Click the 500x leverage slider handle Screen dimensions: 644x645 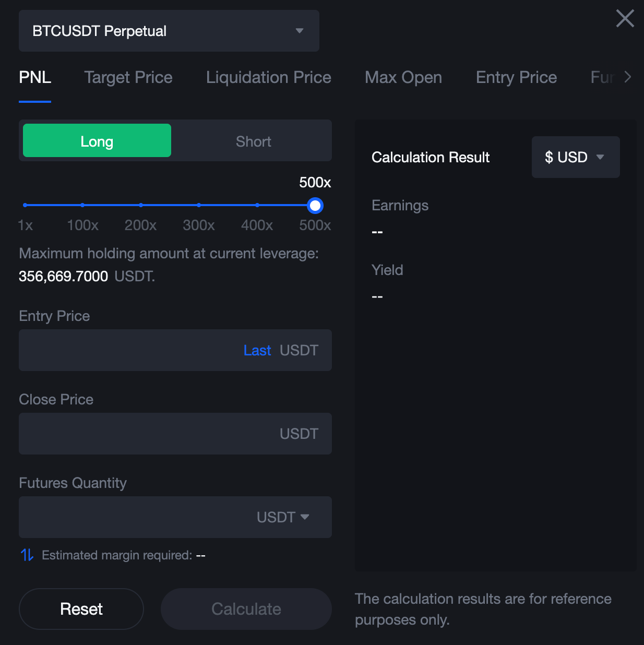pos(315,206)
